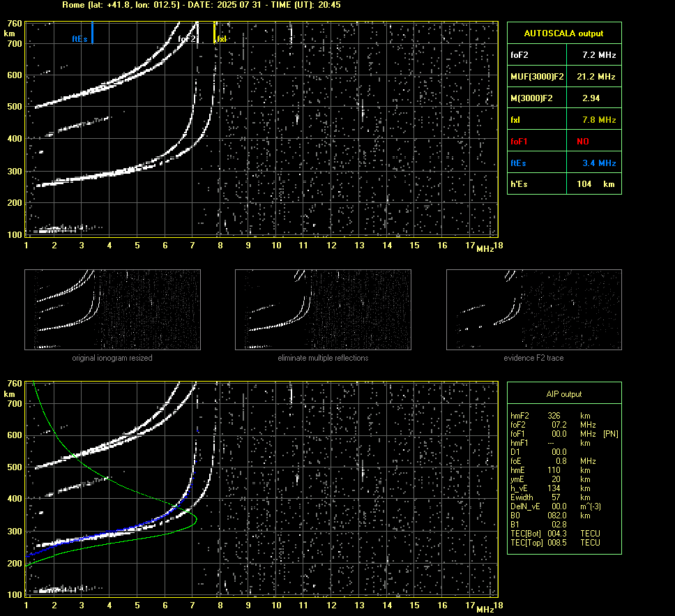675x616 pixels.
Task: Open the evidence F2 trace thumbnail
Action: (x=534, y=310)
